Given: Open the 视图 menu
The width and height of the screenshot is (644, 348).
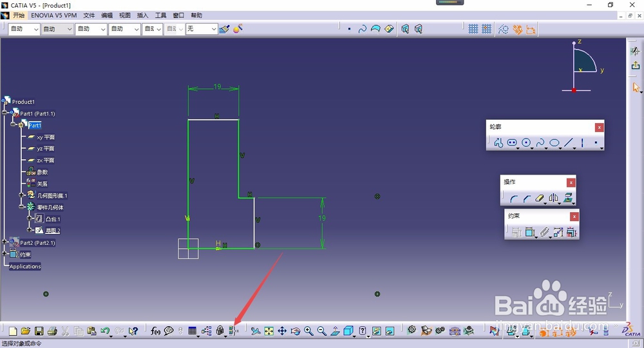Looking at the screenshot, I should click(125, 15).
